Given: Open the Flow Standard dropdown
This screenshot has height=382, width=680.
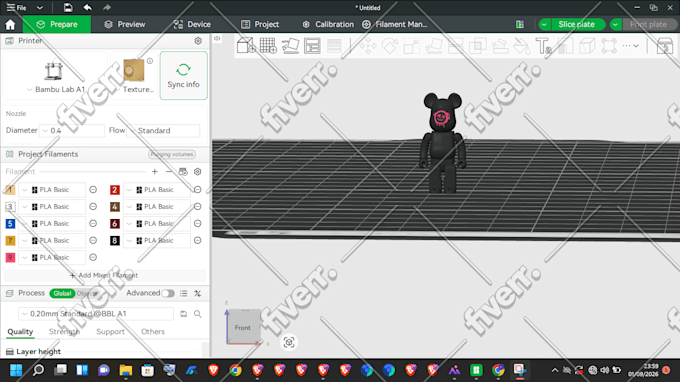Looking at the screenshot, I should point(163,131).
